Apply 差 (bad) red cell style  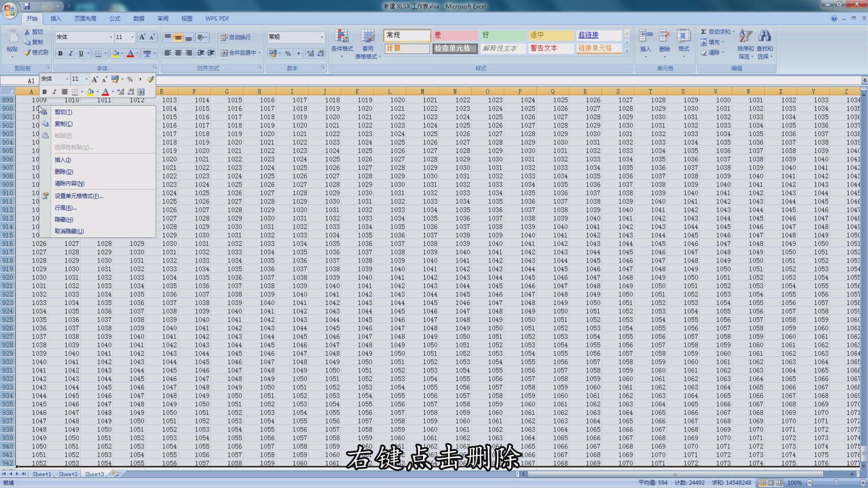coord(455,35)
